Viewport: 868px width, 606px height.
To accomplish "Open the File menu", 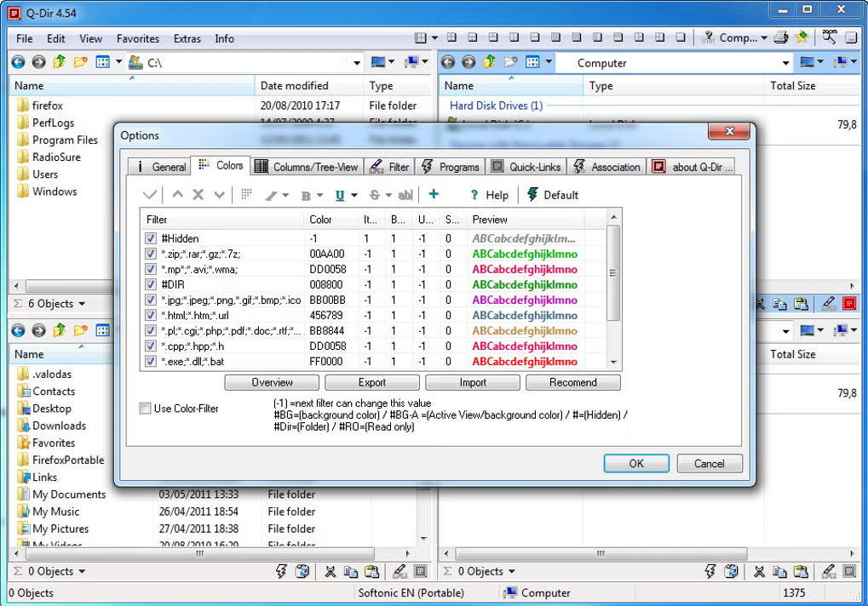I will tap(25, 38).
